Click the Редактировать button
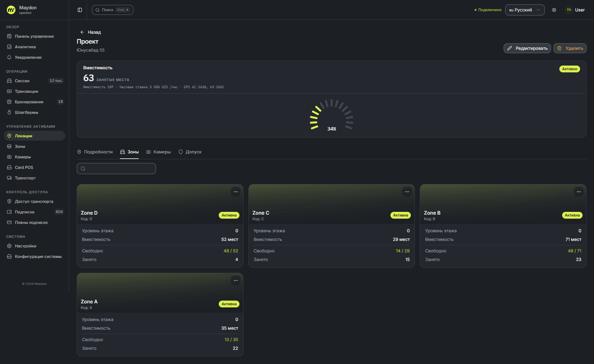594x364 pixels. 527,48
